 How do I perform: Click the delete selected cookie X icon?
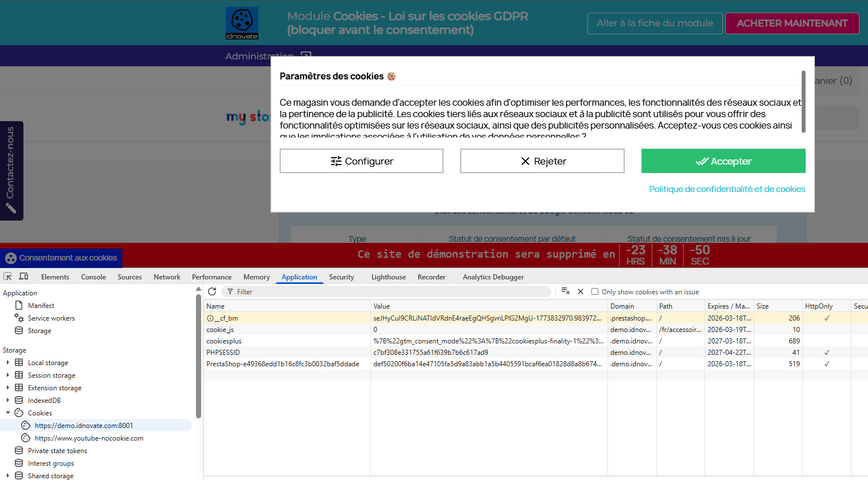[x=581, y=291]
